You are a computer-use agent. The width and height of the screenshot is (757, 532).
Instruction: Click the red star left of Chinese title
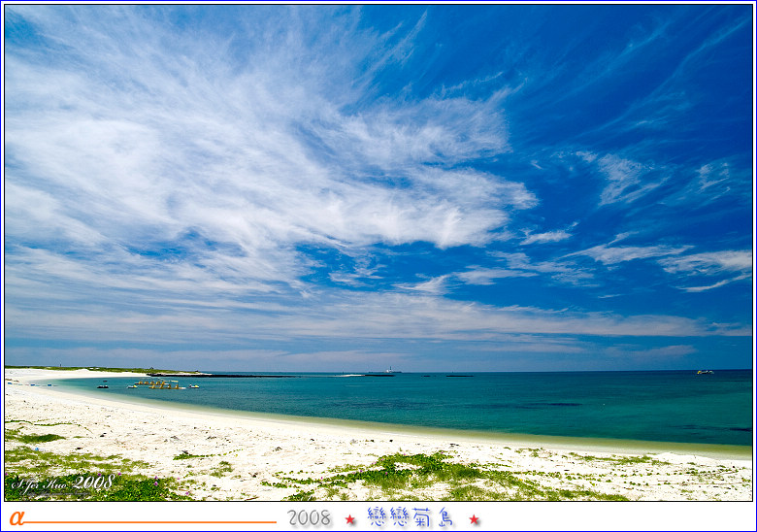click(x=349, y=519)
